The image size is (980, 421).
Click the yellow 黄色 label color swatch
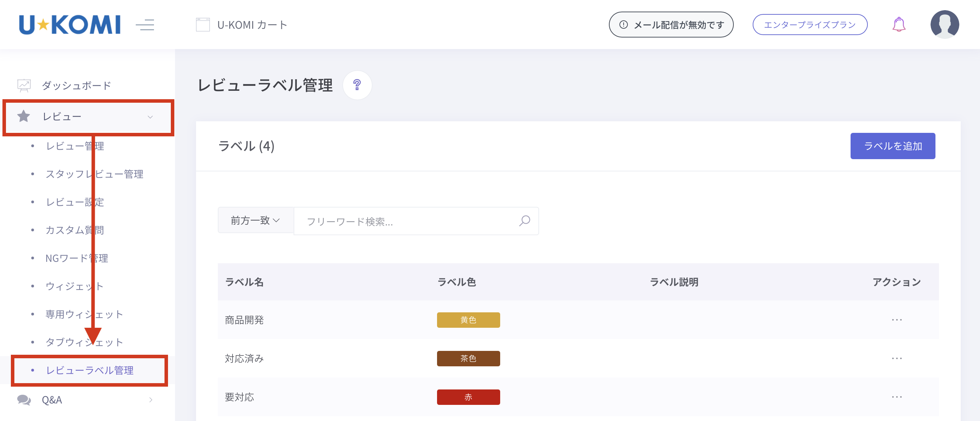[468, 320]
